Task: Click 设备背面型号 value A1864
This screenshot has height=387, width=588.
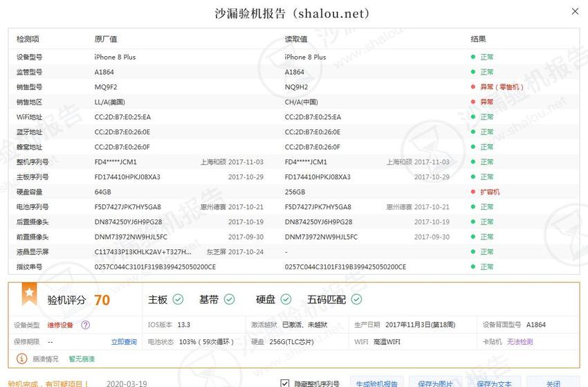Action: 536,325
